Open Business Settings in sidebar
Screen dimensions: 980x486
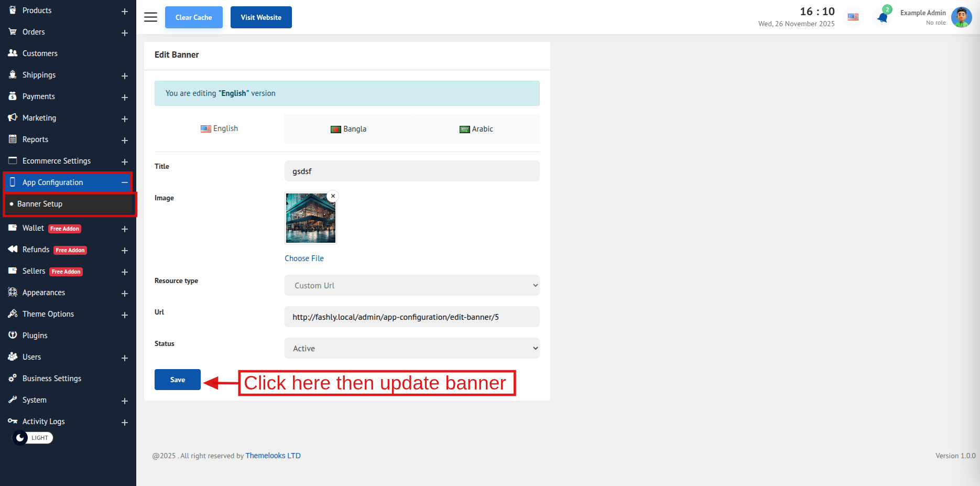click(52, 379)
